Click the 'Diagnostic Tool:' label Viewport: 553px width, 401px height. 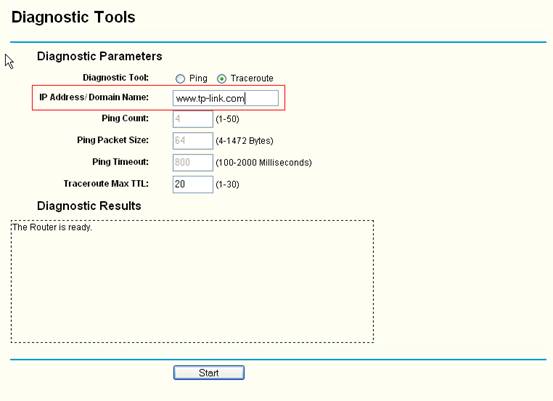(x=116, y=78)
